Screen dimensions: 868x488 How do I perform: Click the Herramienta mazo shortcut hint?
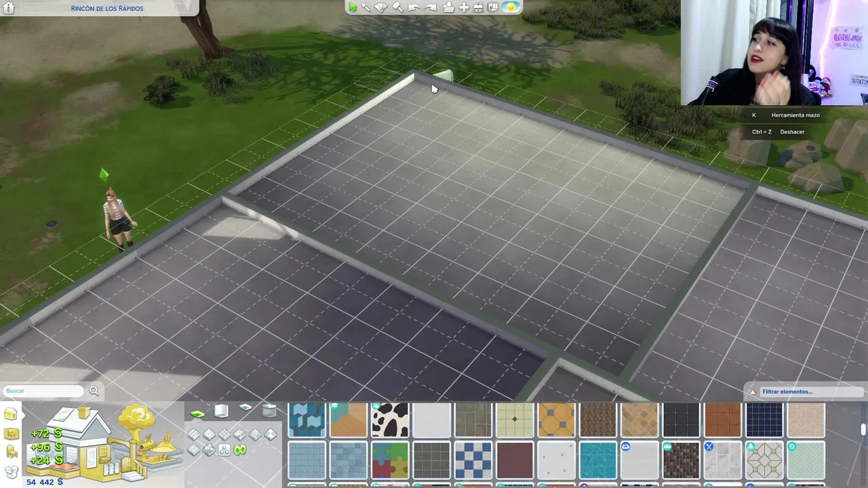click(x=795, y=115)
